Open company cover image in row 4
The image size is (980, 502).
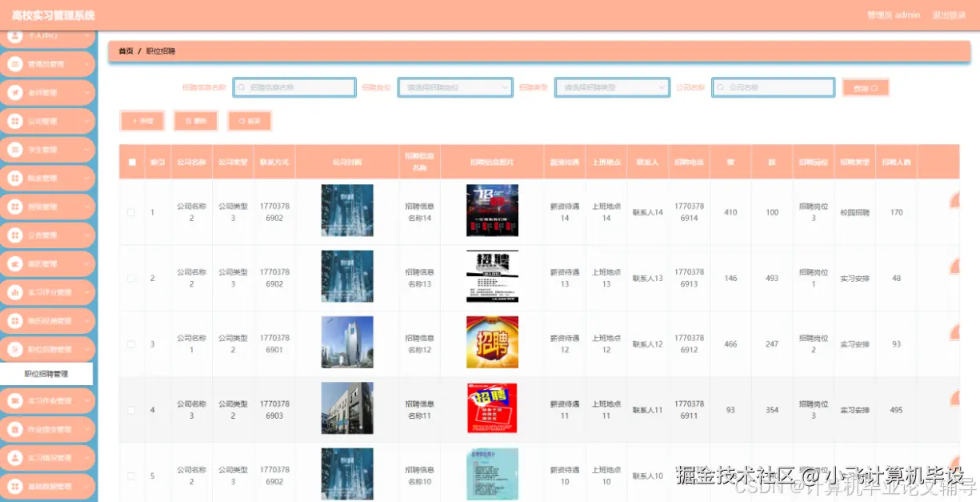point(347,408)
